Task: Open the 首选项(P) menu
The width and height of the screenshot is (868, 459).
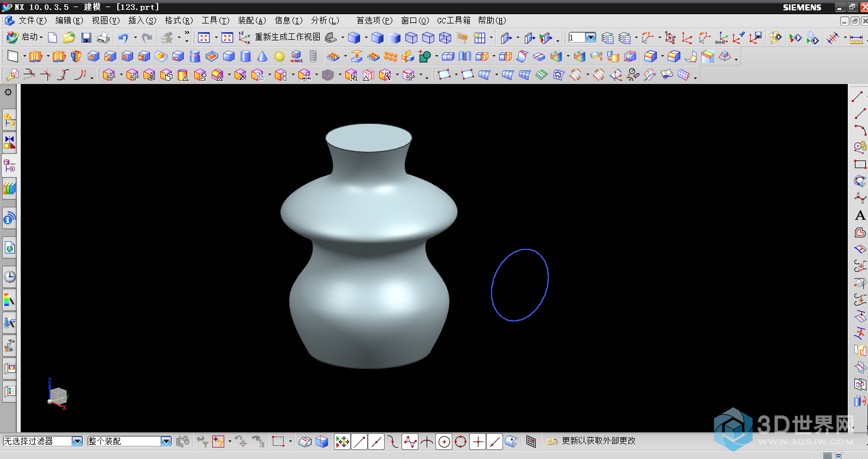Action: 374,20
